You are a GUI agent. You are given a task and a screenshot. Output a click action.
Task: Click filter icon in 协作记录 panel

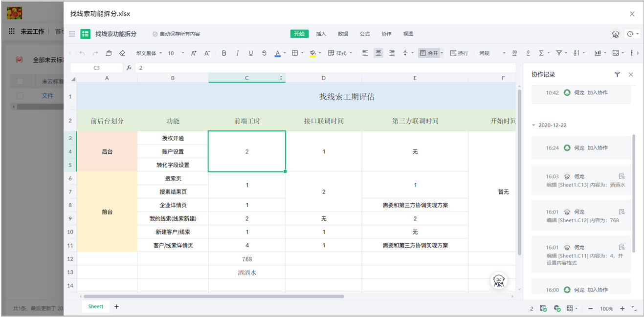[x=617, y=75]
